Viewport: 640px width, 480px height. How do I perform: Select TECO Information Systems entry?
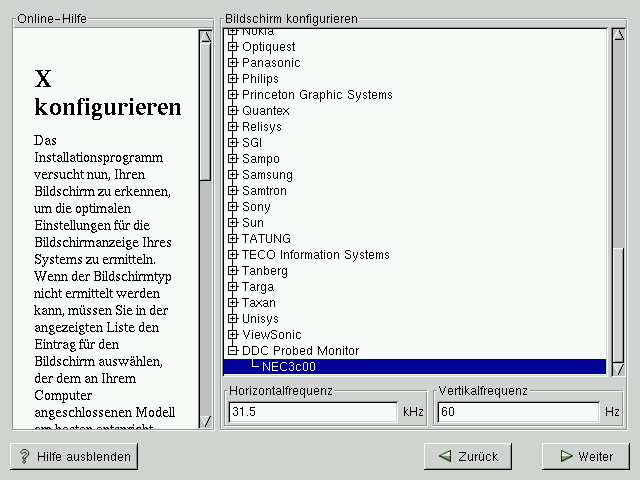(315, 255)
